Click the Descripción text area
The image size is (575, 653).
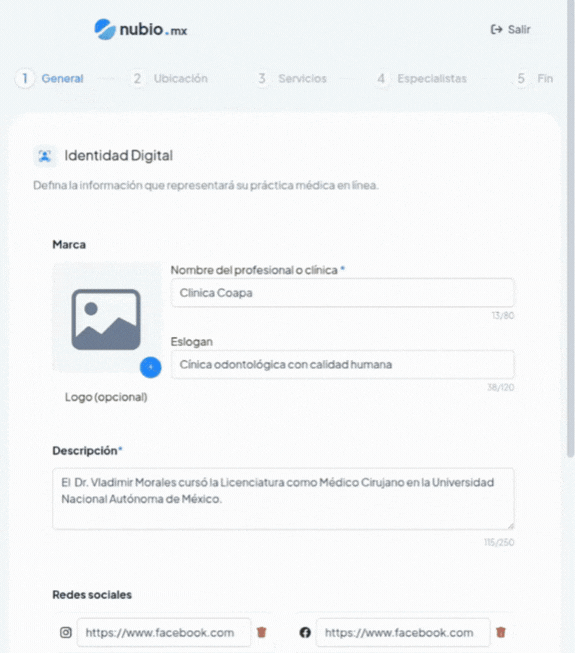283,498
